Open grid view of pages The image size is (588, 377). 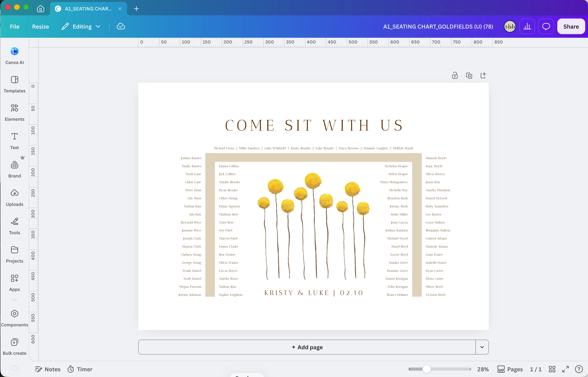pyautogui.click(x=552, y=369)
